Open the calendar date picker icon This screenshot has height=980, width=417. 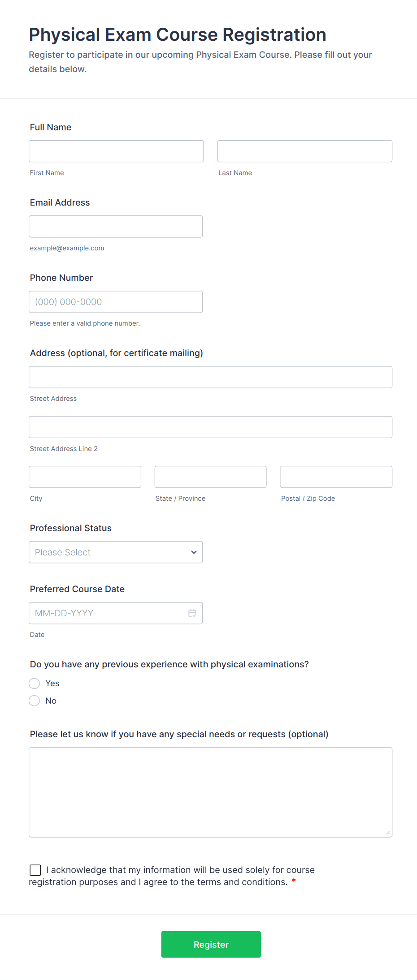[192, 613]
